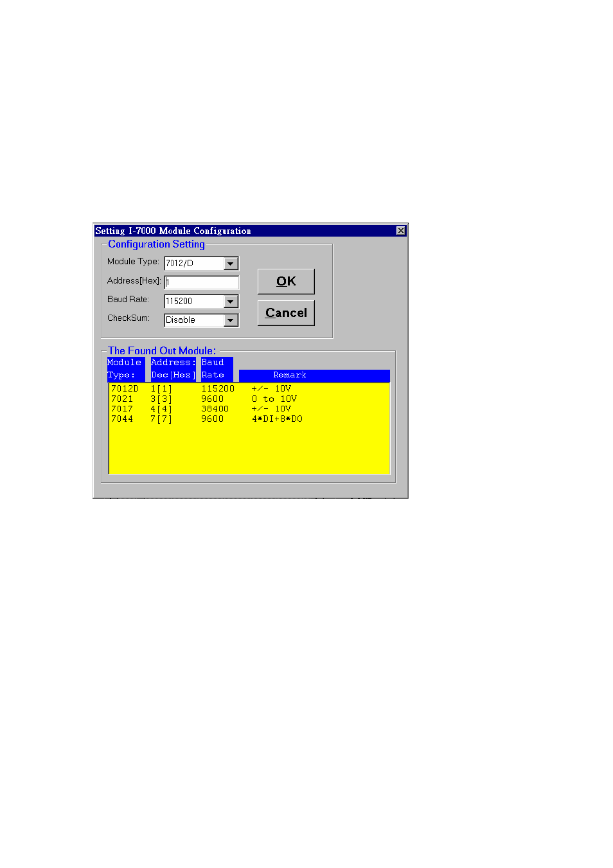The height and width of the screenshot is (868, 613).
Task: Confirm settings with the OK button
Action: tap(286, 282)
